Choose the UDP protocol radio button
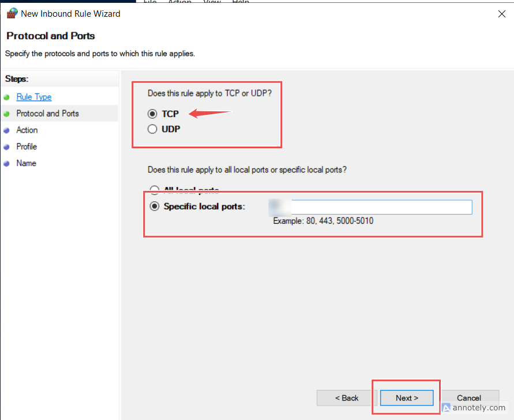This screenshot has width=514, height=420. [153, 129]
